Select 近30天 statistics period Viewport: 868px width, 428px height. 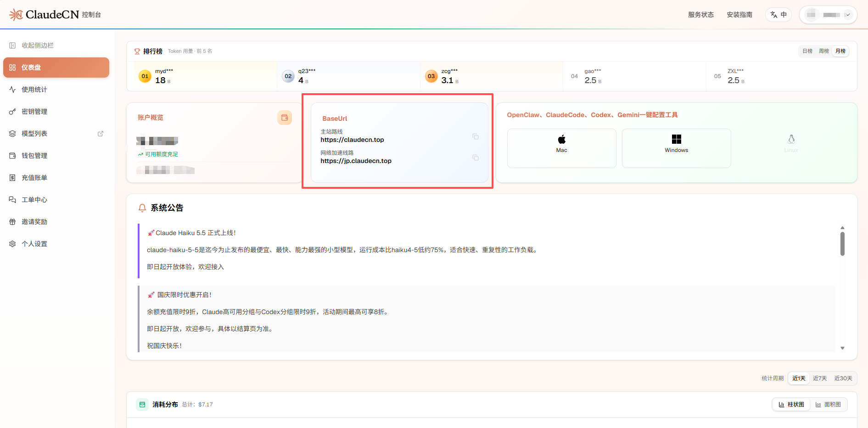(843, 378)
